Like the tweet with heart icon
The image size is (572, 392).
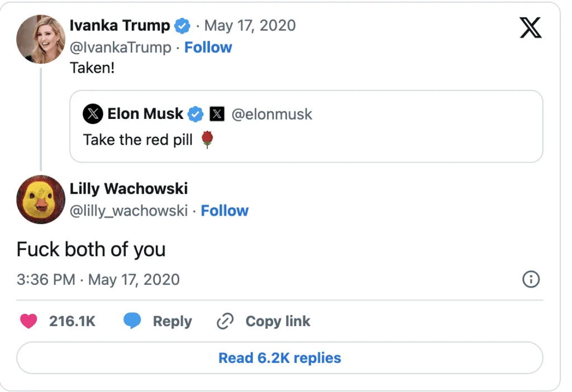pyautogui.click(x=28, y=321)
